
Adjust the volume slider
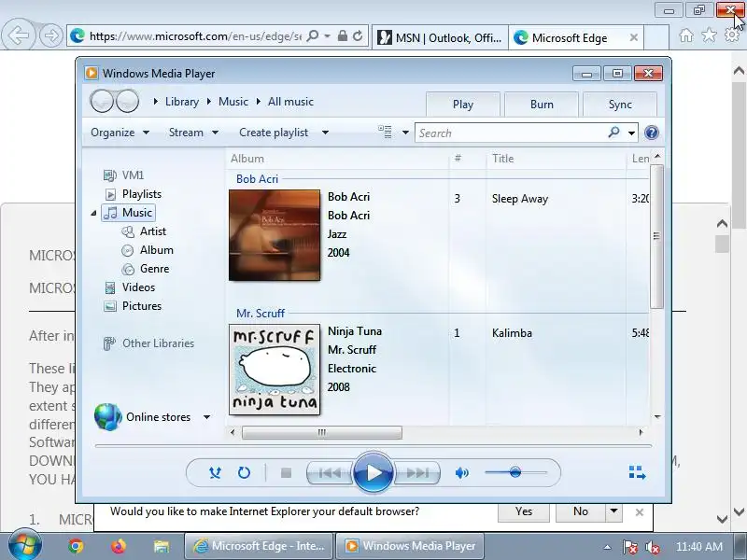pyautogui.click(x=515, y=472)
